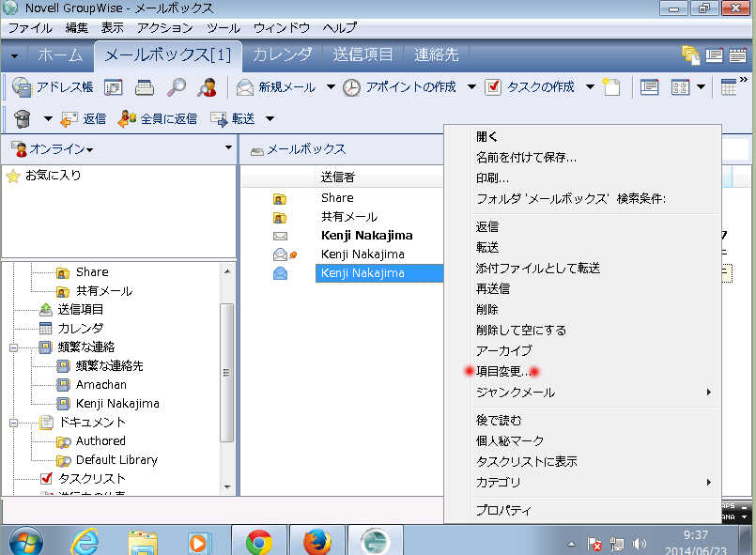
Task: Click the red check icon beside タスクの作成
Action: point(493,87)
